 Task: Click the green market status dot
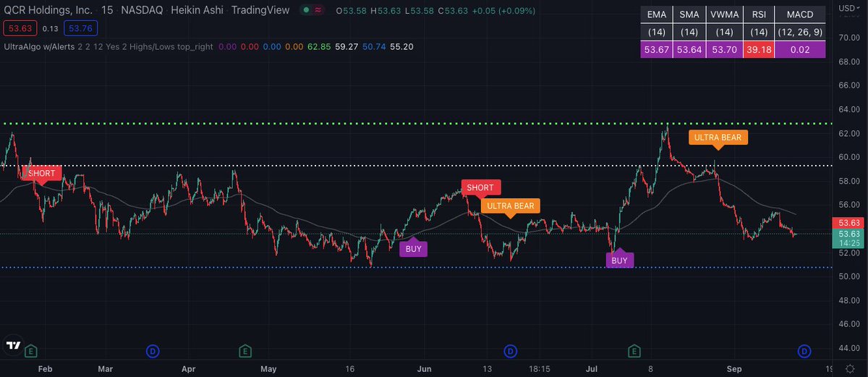click(307, 10)
